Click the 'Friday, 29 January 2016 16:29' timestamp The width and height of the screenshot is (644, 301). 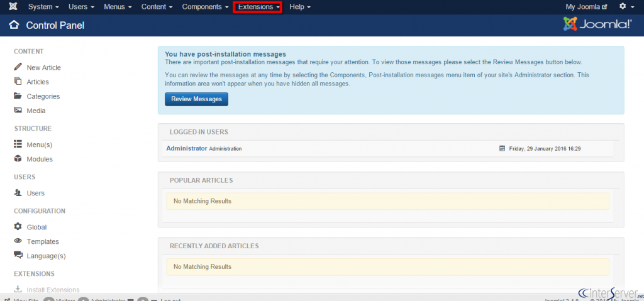tap(545, 149)
